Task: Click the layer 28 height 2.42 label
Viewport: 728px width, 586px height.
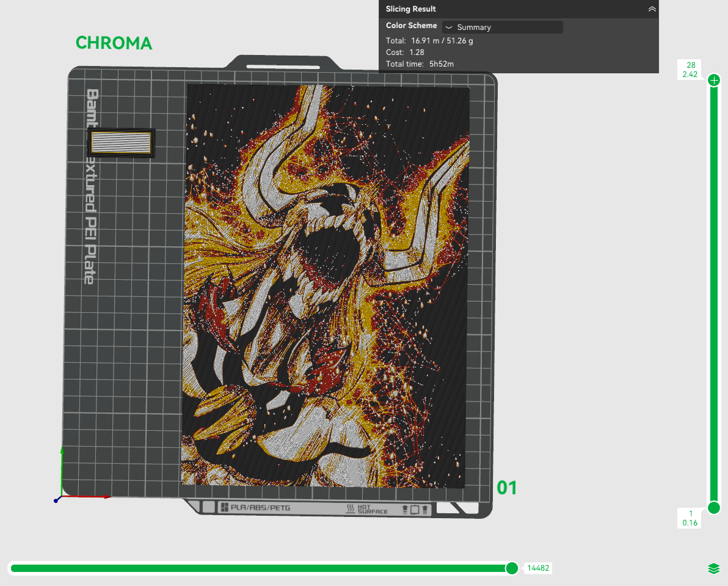Action: (x=690, y=70)
